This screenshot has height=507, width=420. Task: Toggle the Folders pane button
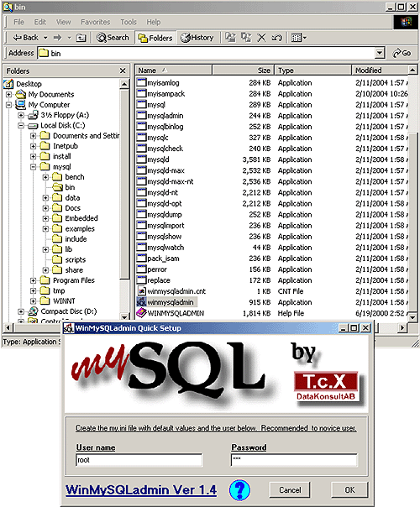click(x=155, y=38)
